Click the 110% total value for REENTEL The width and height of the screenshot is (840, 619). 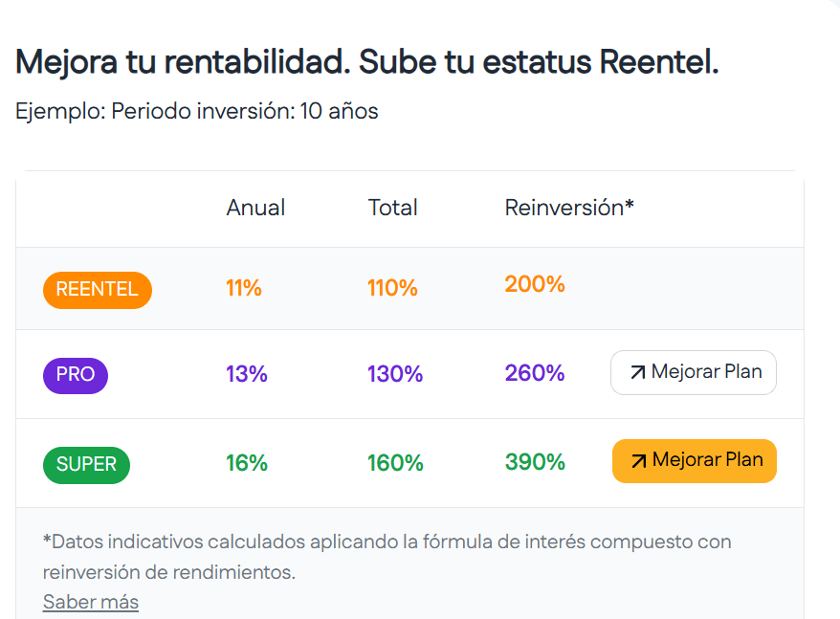point(392,288)
